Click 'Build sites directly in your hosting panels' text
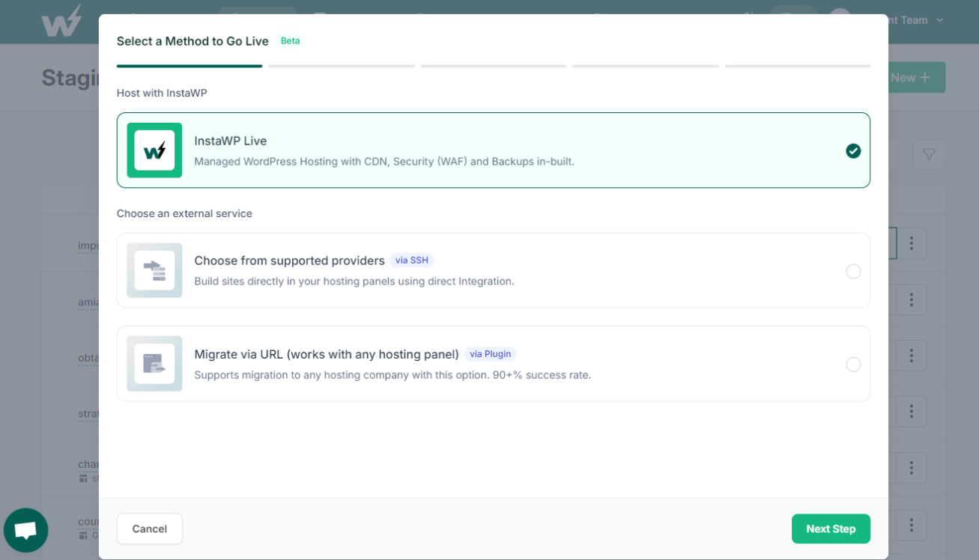The image size is (979, 560). click(354, 281)
